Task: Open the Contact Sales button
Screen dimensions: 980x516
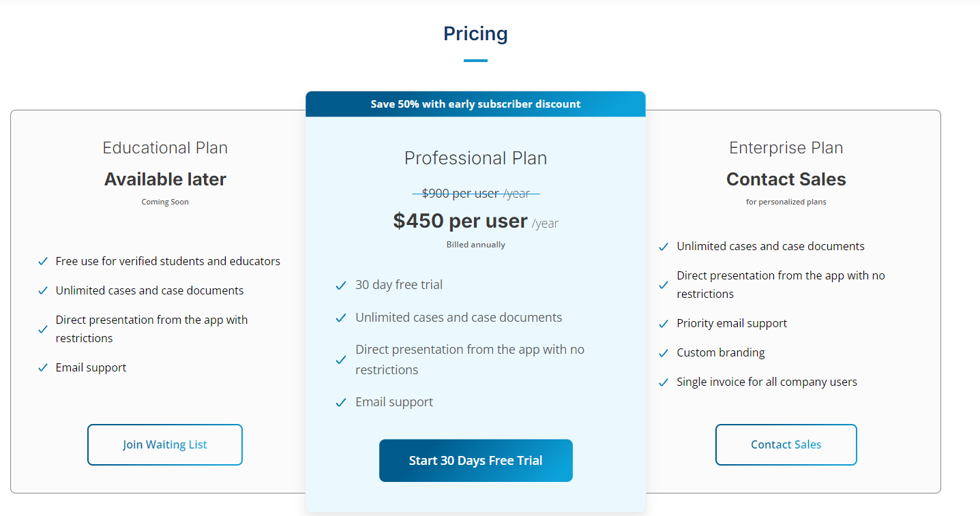Action: [x=786, y=444]
